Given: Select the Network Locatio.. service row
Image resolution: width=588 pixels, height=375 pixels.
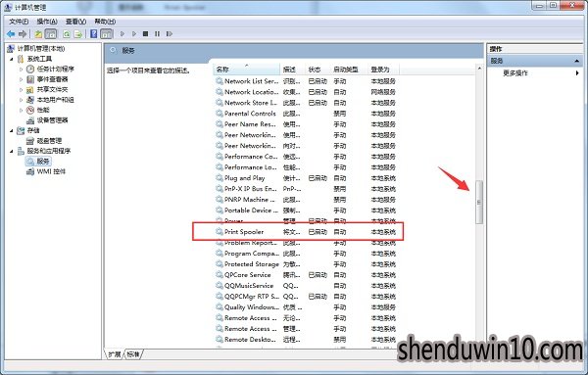Looking at the screenshot, I should (306, 92).
